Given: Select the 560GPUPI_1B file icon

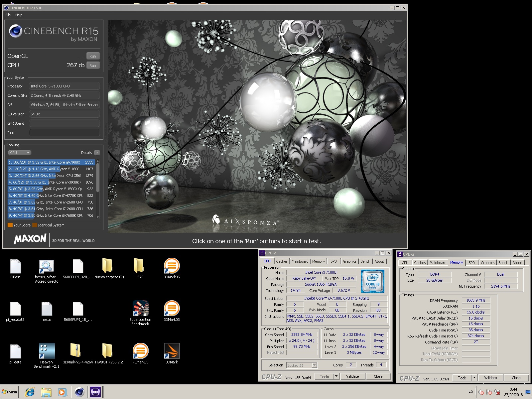Looking at the screenshot, I should 78,309.
